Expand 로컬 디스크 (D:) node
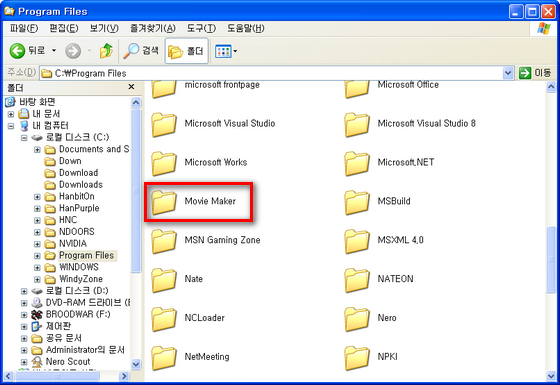The height and width of the screenshot is (385, 560). 24,291
